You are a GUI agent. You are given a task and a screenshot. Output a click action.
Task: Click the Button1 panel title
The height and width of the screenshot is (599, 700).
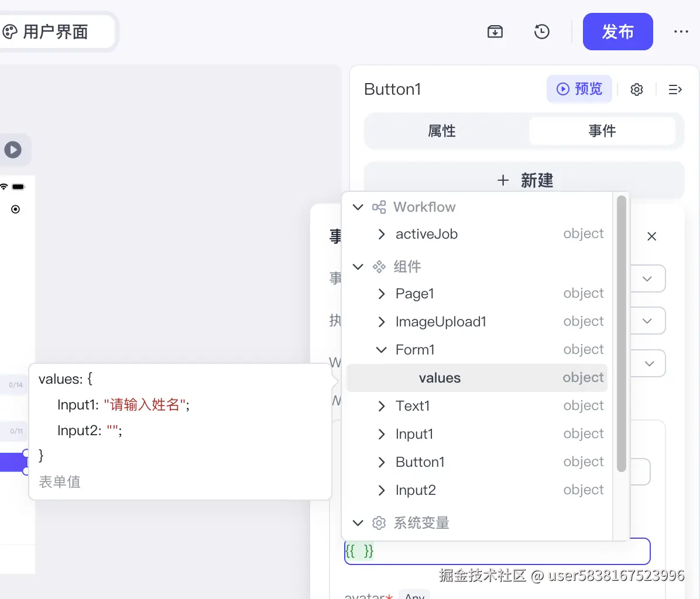(x=392, y=89)
